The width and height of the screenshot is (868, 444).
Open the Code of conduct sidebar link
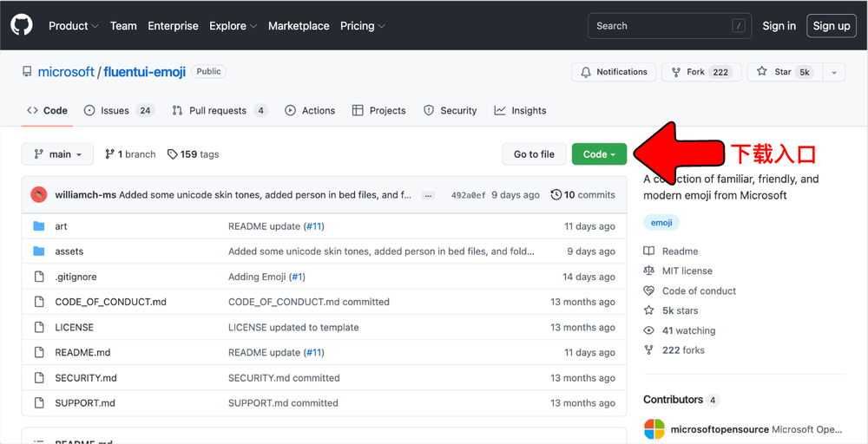coord(690,291)
